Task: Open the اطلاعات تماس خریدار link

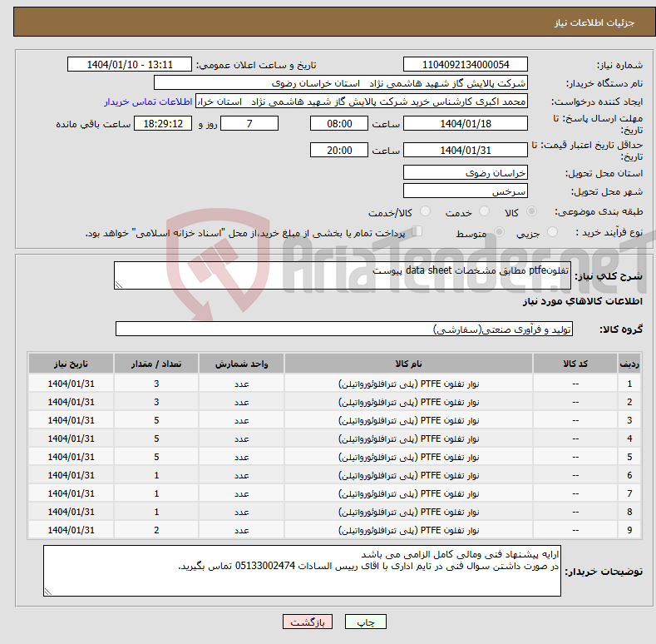Action: tap(148, 102)
